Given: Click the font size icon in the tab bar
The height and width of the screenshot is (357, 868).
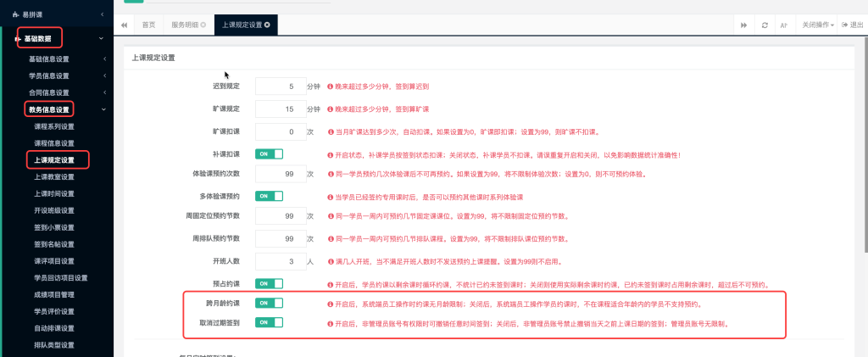Looking at the screenshot, I should coord(784,25).
